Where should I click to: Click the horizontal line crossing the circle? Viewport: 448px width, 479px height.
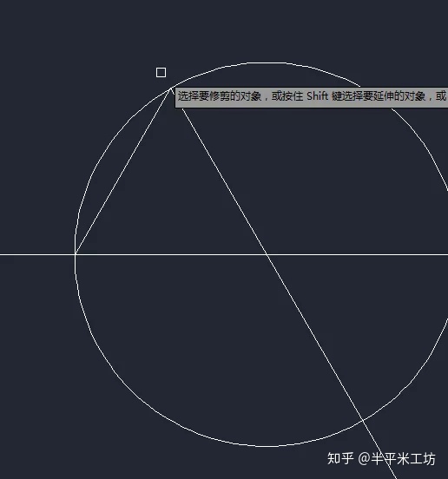[x=224, y=254]
